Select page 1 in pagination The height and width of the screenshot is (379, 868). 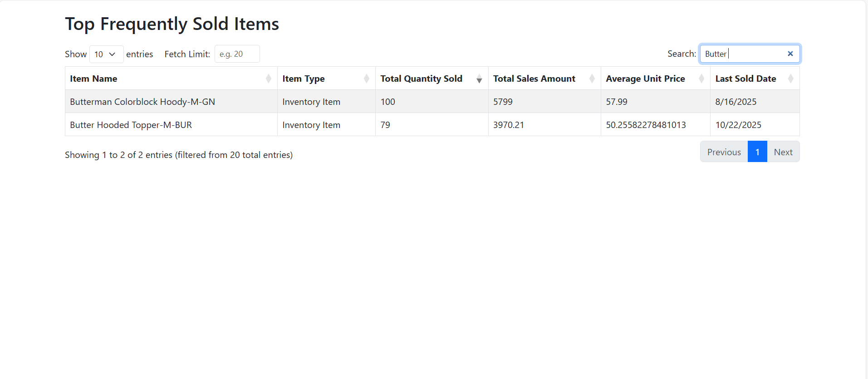click(x=757, y=152)
